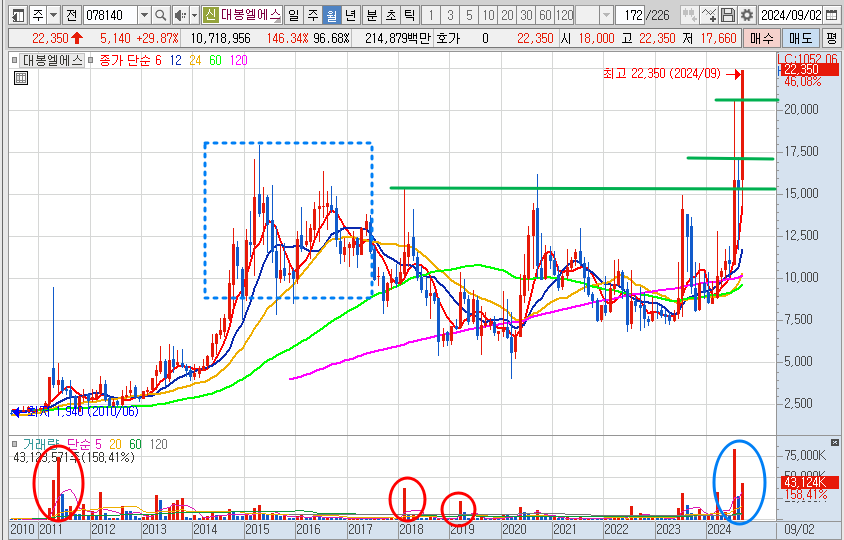Screen dimensions: 844x540
Task: Click the add-indicator line chart icon
Action: click(x=709, y=15)
